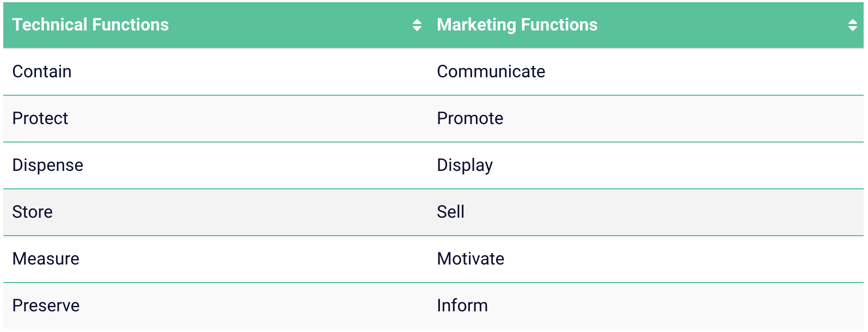Select the Communicate cell
This screenshot has height=332, width=868.
coord(491,71)
